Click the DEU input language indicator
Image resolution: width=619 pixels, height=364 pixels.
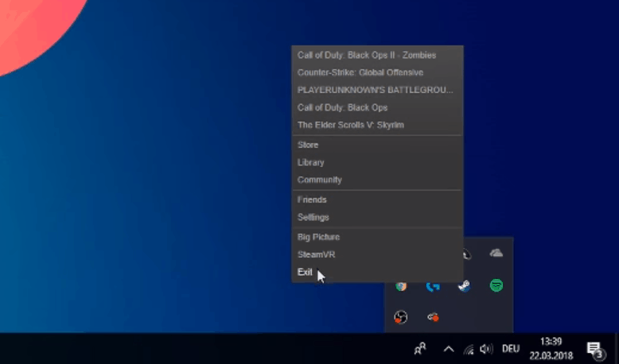pyautogui.click(x=511, y=349)
